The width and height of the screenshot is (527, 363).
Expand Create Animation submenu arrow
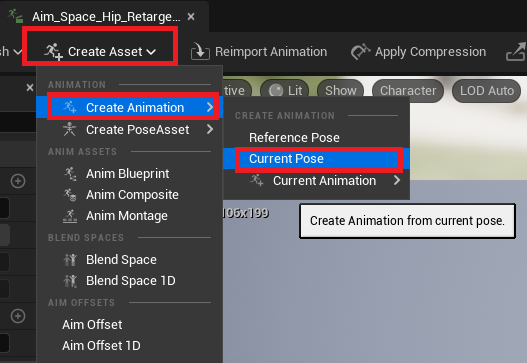[x=210, y=107]
